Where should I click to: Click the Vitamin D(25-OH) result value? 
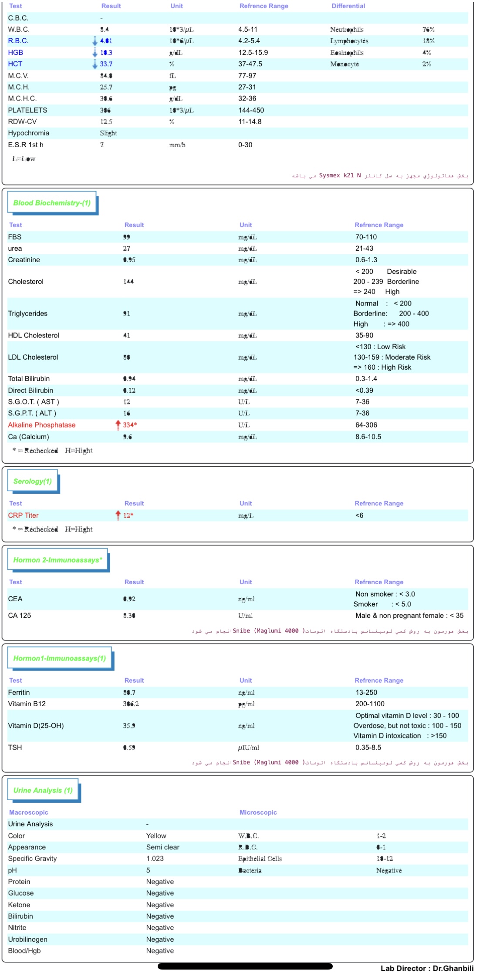coord(129,726)
